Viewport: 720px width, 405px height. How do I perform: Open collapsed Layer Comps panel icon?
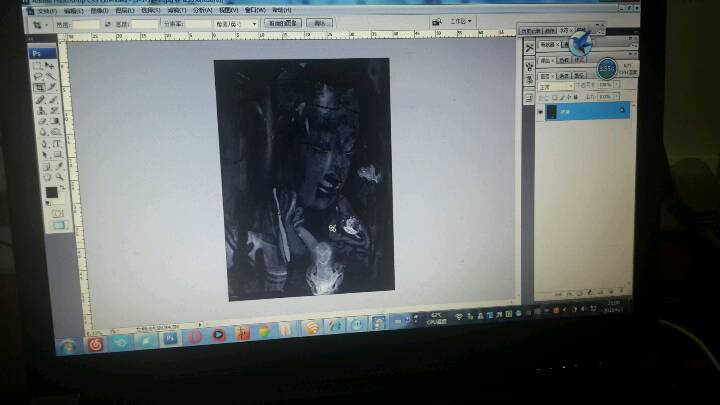(529, 98)
